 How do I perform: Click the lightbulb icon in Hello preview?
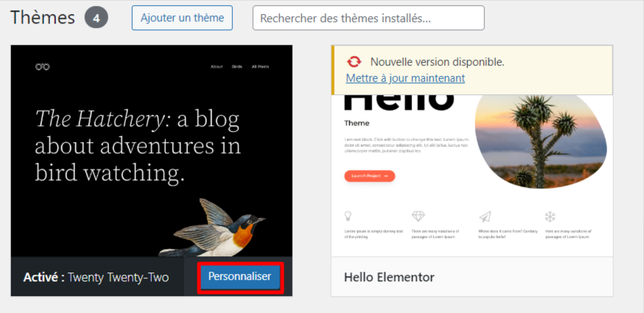click(349, 217)
